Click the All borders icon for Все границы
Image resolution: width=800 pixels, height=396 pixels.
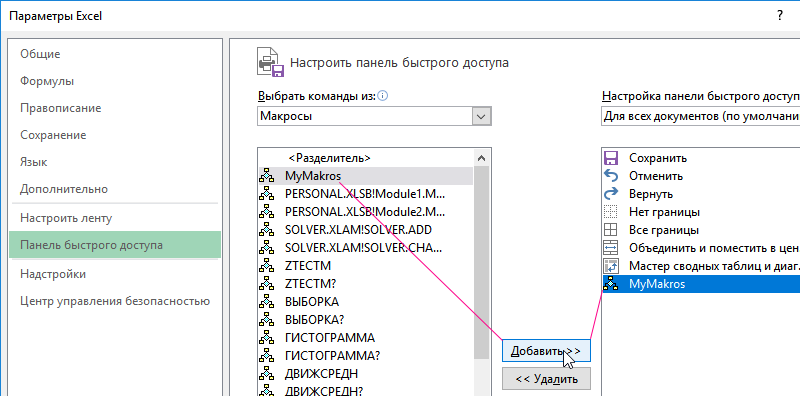(611, 230)
